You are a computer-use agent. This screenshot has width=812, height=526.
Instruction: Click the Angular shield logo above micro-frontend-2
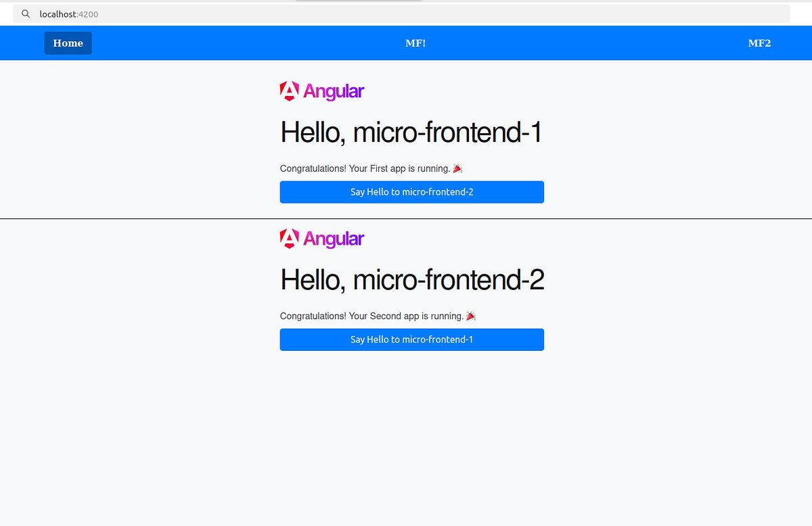pyautogui.click(x=289, y=238)
